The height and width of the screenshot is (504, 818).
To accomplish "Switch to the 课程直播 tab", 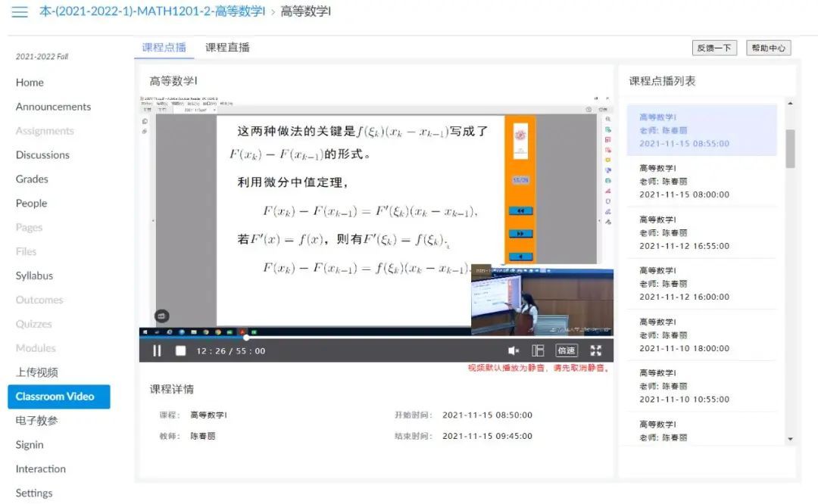I will pyautogui.click(x=227, y=48).
